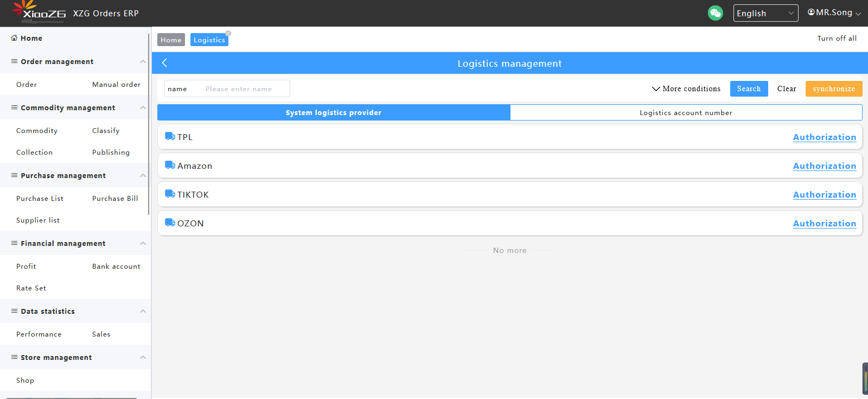Collapse the Financial management section
The height and width of the screenshot is (399, 868).
143,243
